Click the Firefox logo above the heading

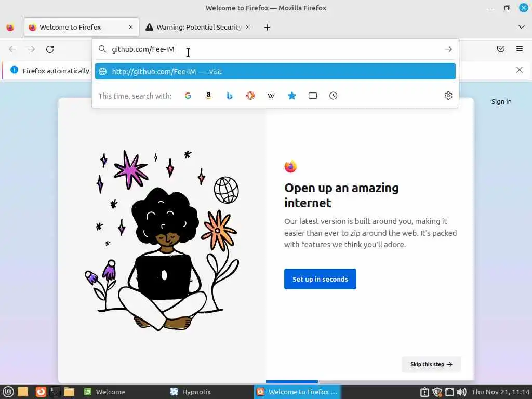pyautogui.click(x=290, y=166)
